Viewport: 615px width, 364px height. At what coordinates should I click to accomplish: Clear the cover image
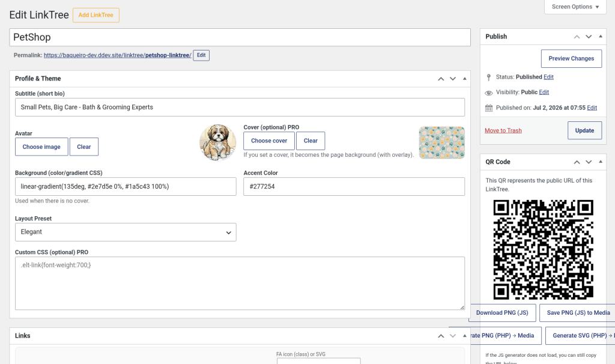click(x=311, y=141)
